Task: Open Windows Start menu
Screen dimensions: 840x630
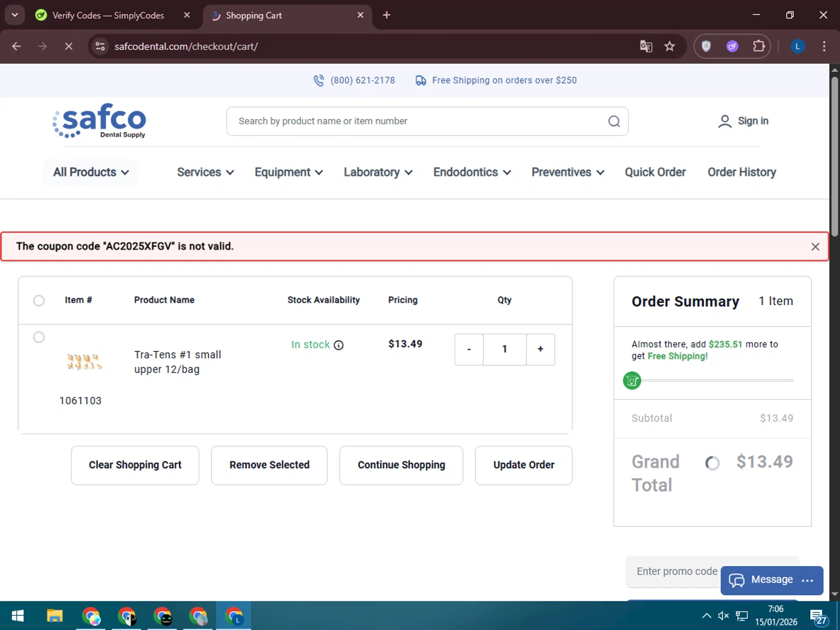Action: click(17, 616)
